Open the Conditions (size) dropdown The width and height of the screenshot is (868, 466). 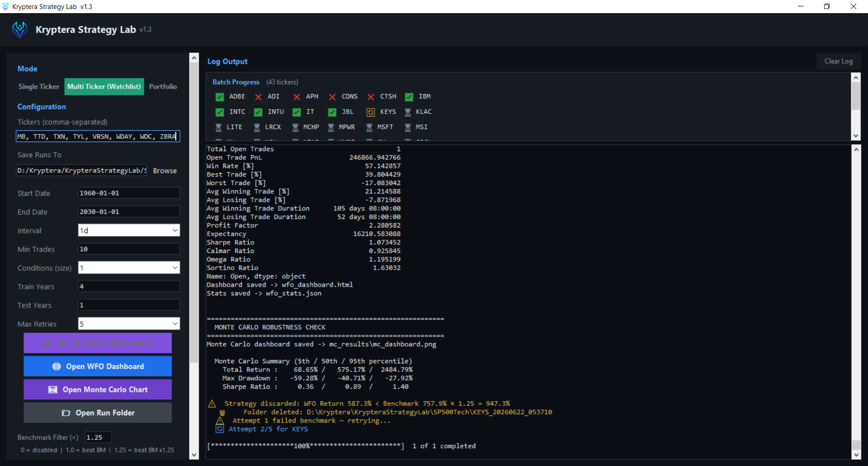point(129,268)
